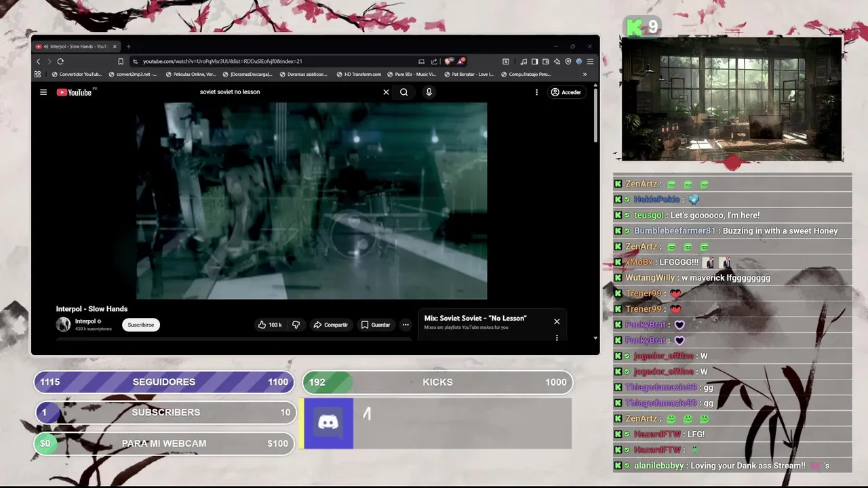Viewport: 868px width, 488px height.
Task: Open the browser main menu hamburger
Action: click(590, 61)
